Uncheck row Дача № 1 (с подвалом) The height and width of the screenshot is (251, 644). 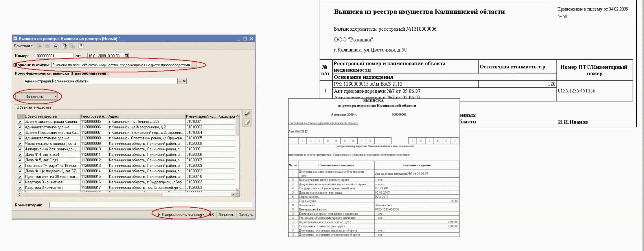coord(20,171)
